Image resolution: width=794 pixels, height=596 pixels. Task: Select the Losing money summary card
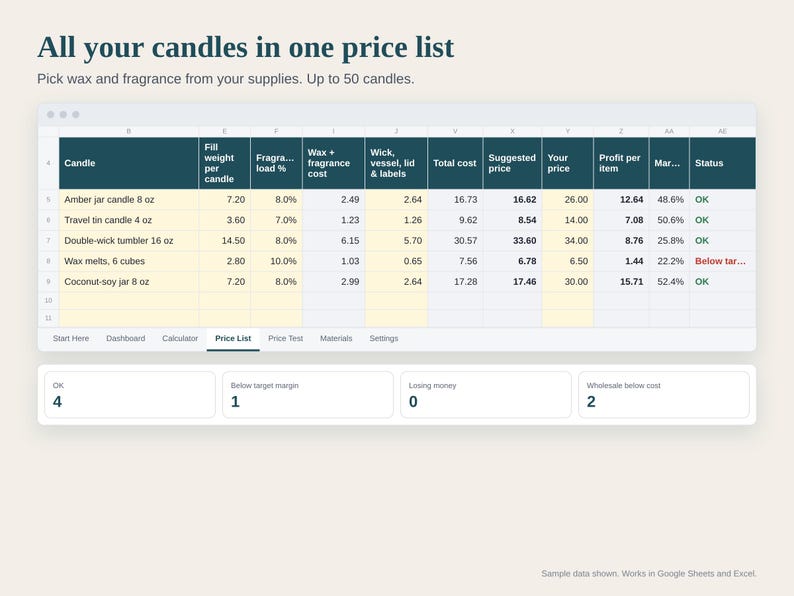[x=486, y=395]
